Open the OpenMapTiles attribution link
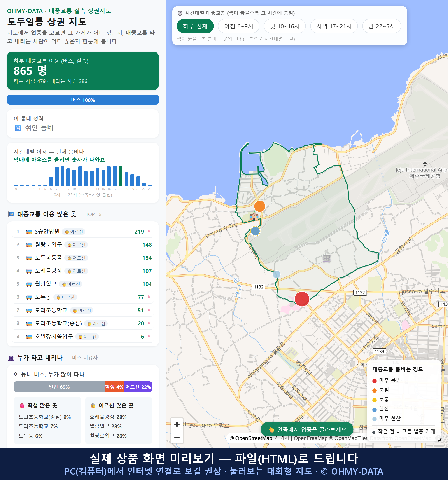The height and width of the screenshot is (480, 448). pyautogui.click(x=348, y=438)
